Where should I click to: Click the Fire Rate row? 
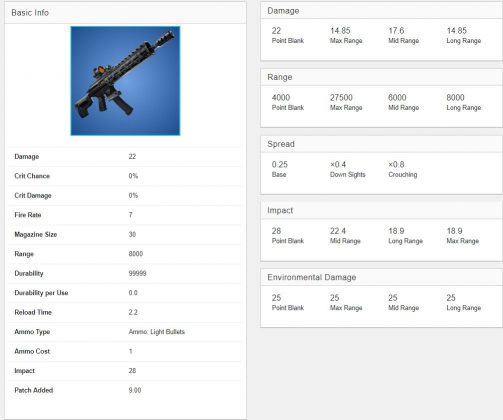[x=125, y=215]
